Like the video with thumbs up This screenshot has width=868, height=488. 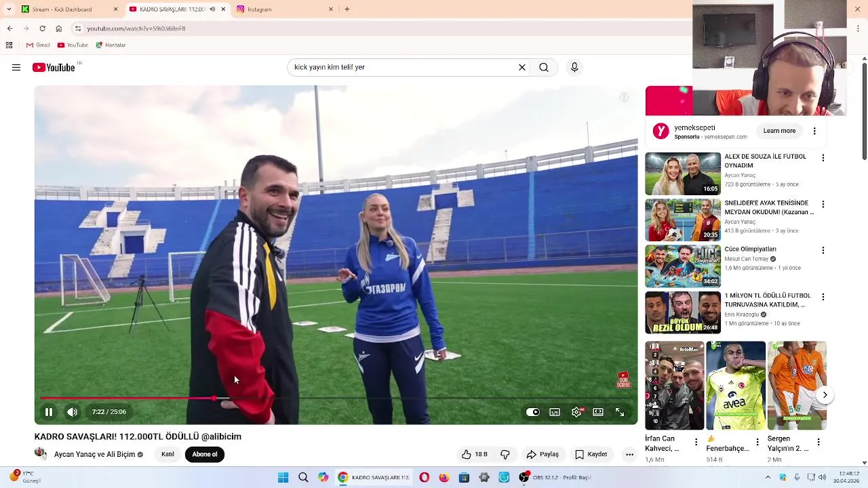(x=474, y=454)
